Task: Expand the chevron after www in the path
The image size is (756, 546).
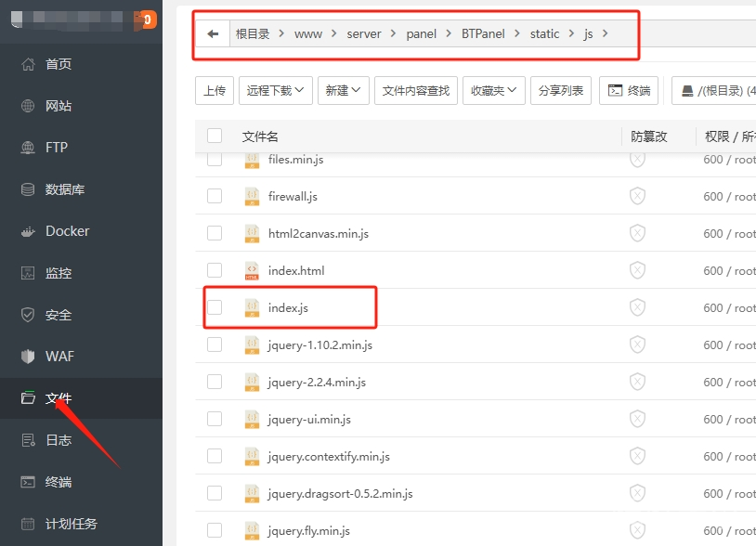Action: pos(333,33)
